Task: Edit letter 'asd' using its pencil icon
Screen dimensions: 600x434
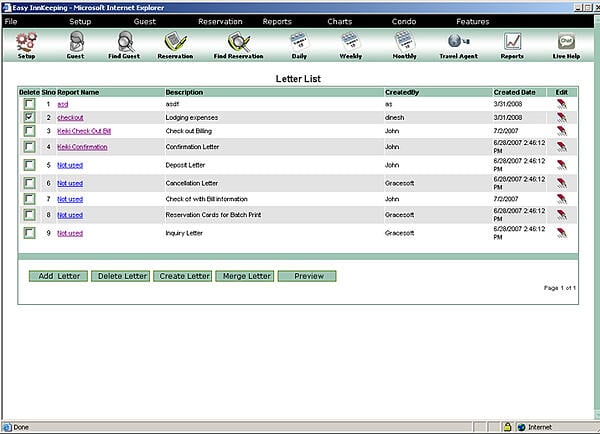Action: tap(562, 104)
